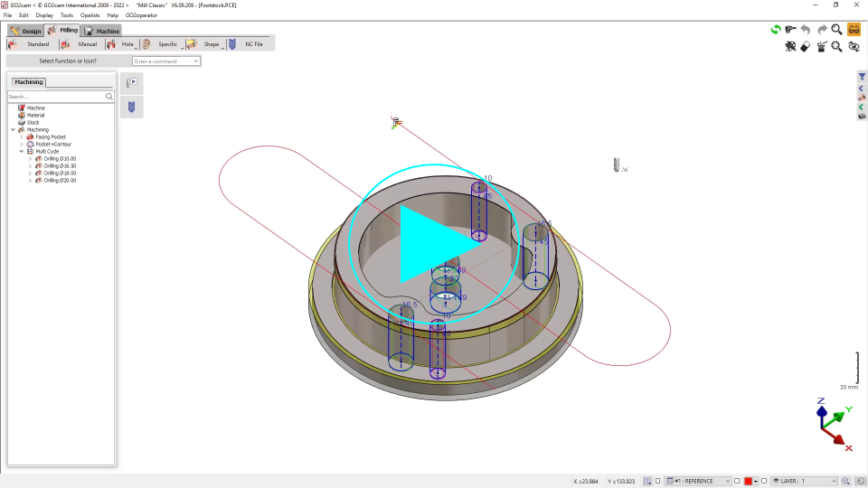Click the magic hat wizard icon
This screenshot has width=868, height=488.
(x=821, y=47)
